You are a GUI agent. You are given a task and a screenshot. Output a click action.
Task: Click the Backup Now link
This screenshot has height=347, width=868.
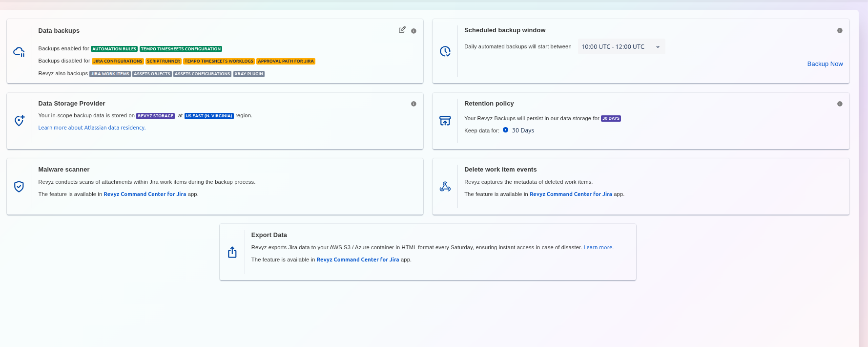[x=825, y=64]
